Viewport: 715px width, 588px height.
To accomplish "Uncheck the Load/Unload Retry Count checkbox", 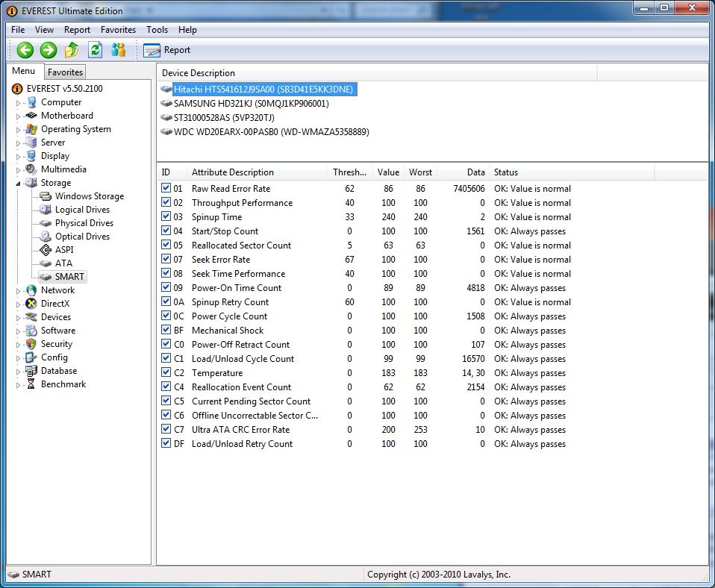I will click(166, 442).
